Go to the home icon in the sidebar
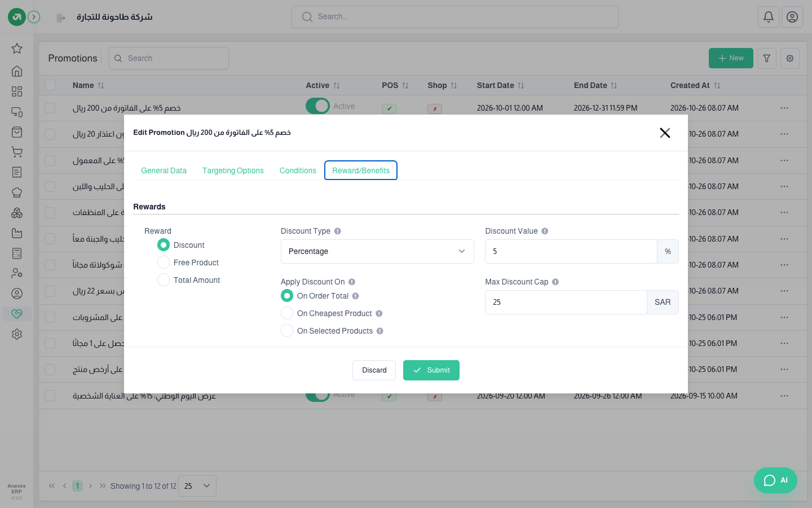The image size is (812, 508). point(17,71)
